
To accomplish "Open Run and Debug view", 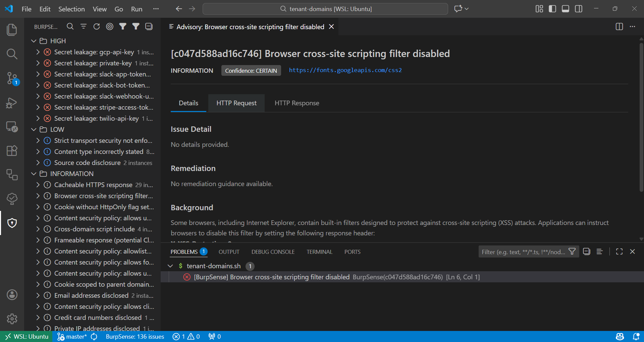I will (x=12, y=102).
